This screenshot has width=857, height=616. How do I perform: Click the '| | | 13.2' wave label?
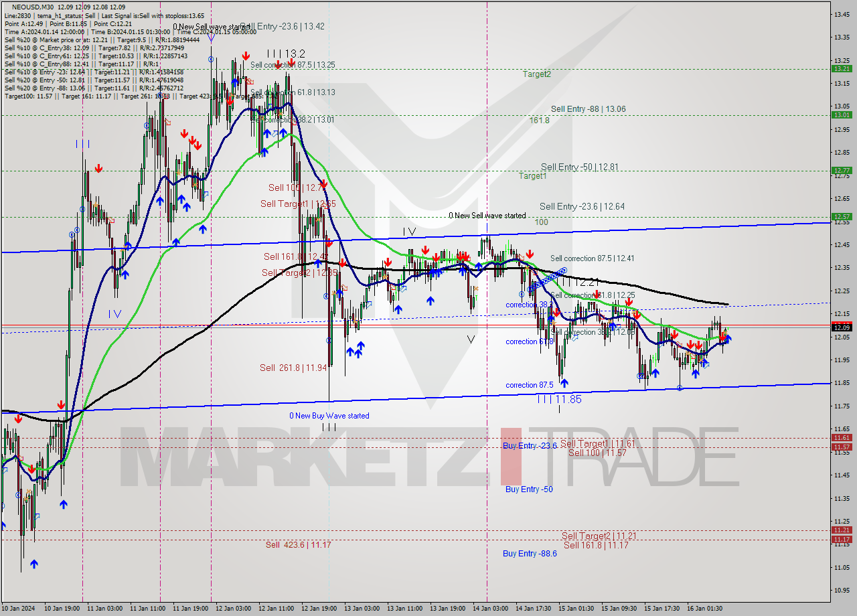[286, 53]
